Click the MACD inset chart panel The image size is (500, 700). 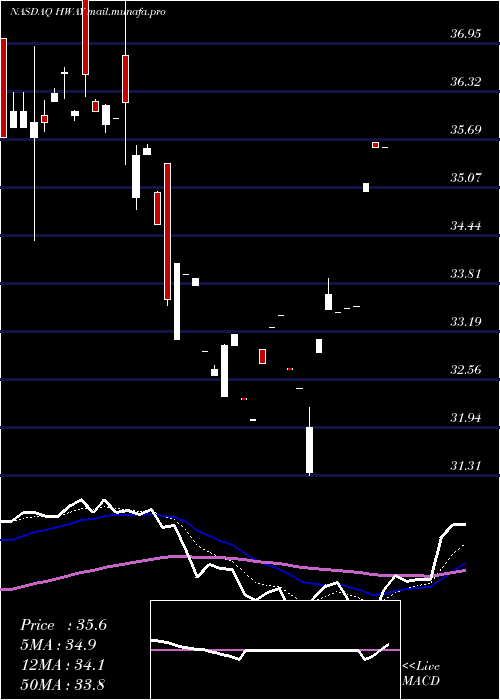[x=275, y=650]
